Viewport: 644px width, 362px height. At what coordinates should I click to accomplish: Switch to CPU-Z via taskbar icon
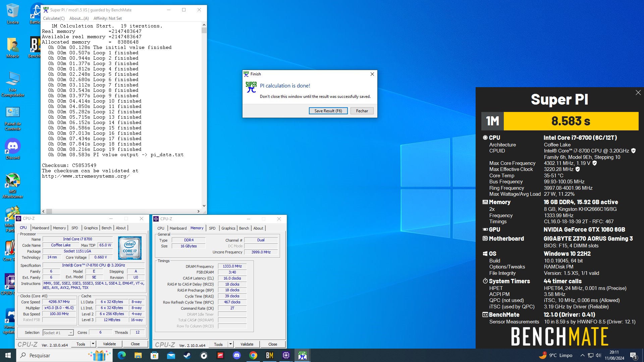tap(286, 355)
